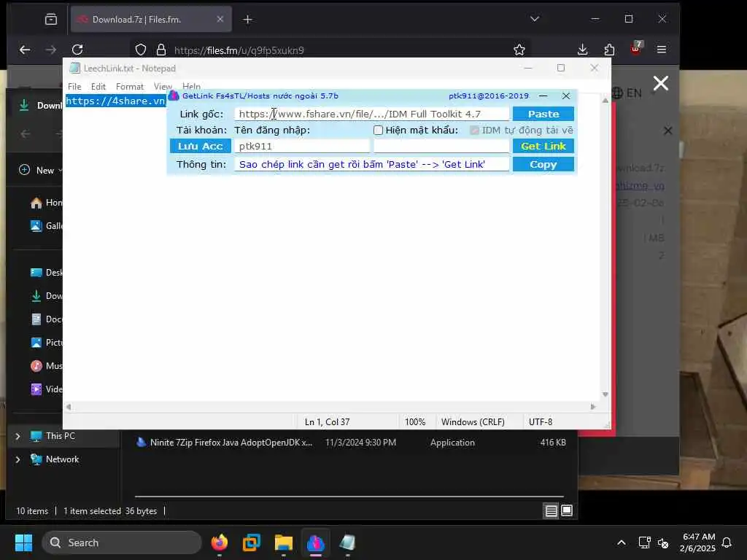This screenshot has height=560, width=747.
Task: Click Notepad horizontal scrollbar left arrow
Action: coord(69,407)
